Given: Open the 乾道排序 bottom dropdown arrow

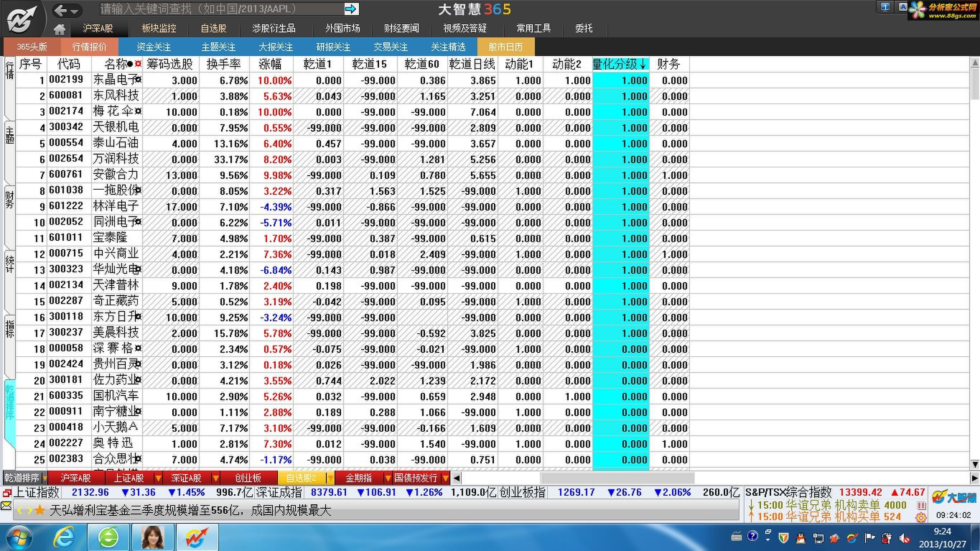Looking at the screenshot, I should coord(45,478).
